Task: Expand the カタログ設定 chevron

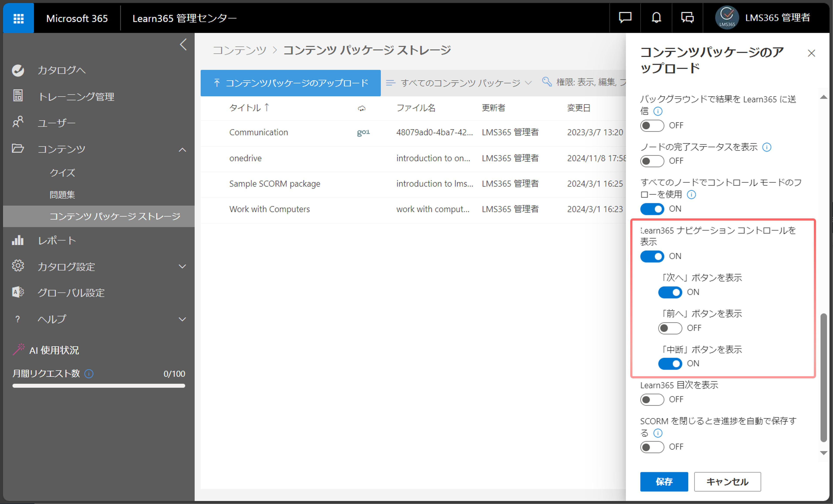Action: [x=182, y=266]
